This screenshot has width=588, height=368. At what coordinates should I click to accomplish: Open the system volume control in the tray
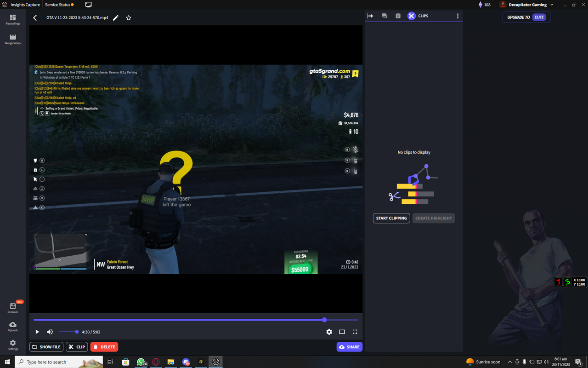click(546, 362)
